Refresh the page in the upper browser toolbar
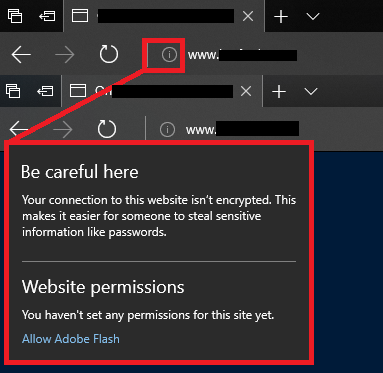Screen dimensions: 383x373 click(x=109, y=54)
